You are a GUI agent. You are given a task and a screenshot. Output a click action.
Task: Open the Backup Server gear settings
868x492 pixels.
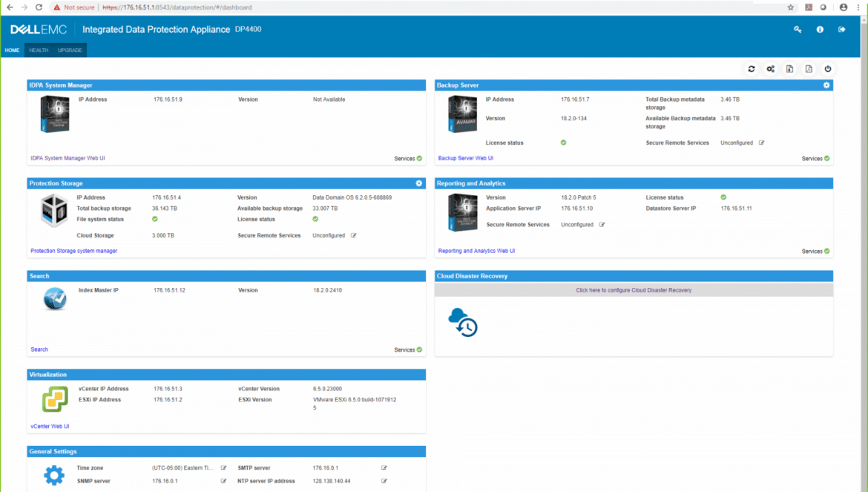(826, 85)
